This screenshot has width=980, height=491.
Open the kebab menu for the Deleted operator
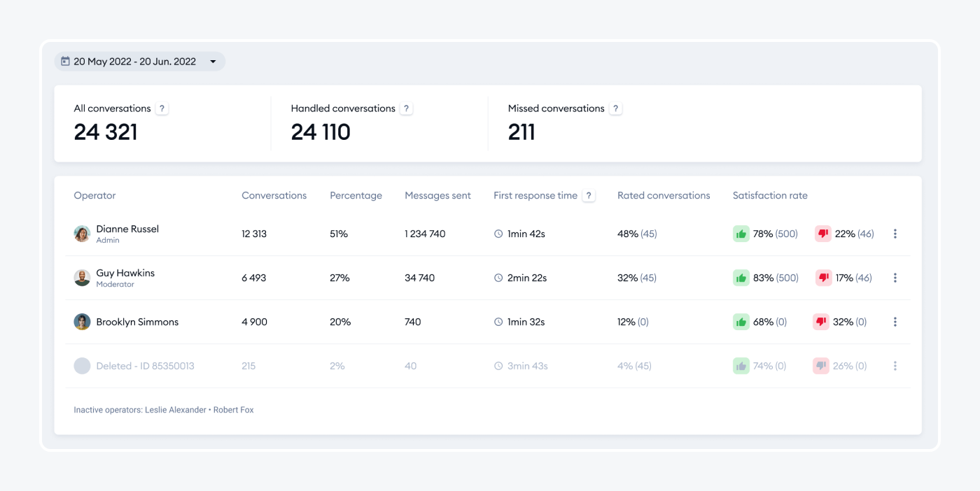[x=895, y=365]
